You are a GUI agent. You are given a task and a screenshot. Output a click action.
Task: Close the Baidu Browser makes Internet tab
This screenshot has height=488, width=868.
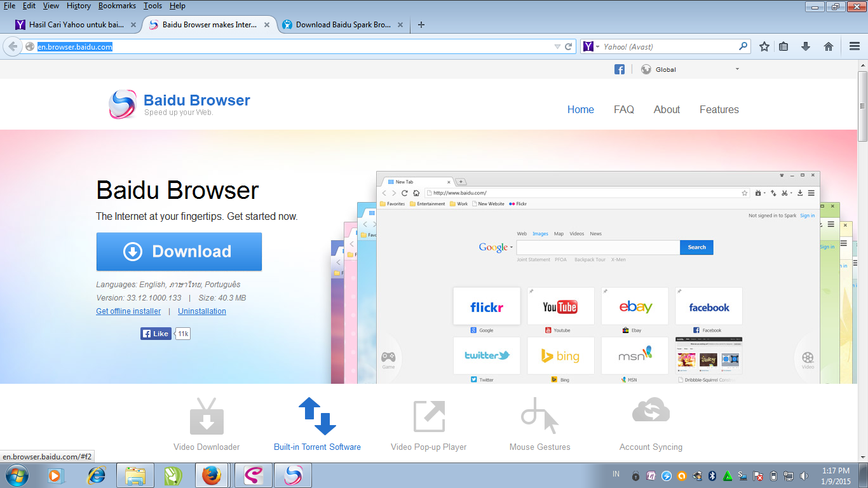coord(267,25)
